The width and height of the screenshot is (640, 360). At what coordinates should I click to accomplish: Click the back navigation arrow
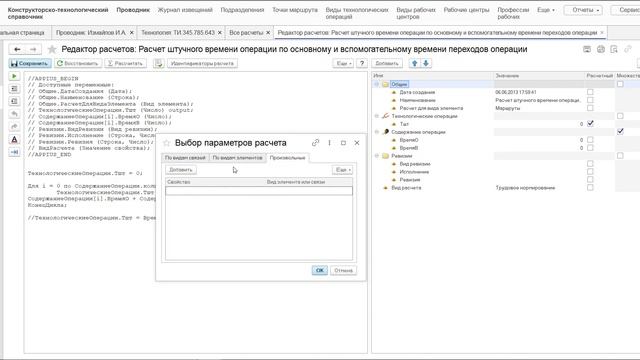click(17, 49)
